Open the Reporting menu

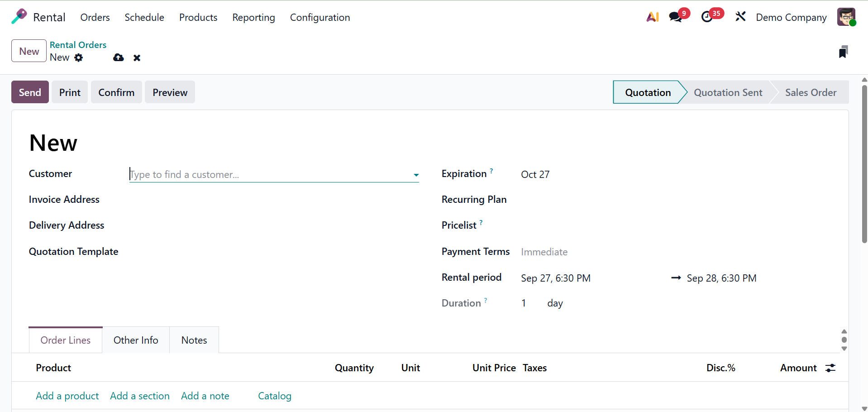(x=253, y=17)
